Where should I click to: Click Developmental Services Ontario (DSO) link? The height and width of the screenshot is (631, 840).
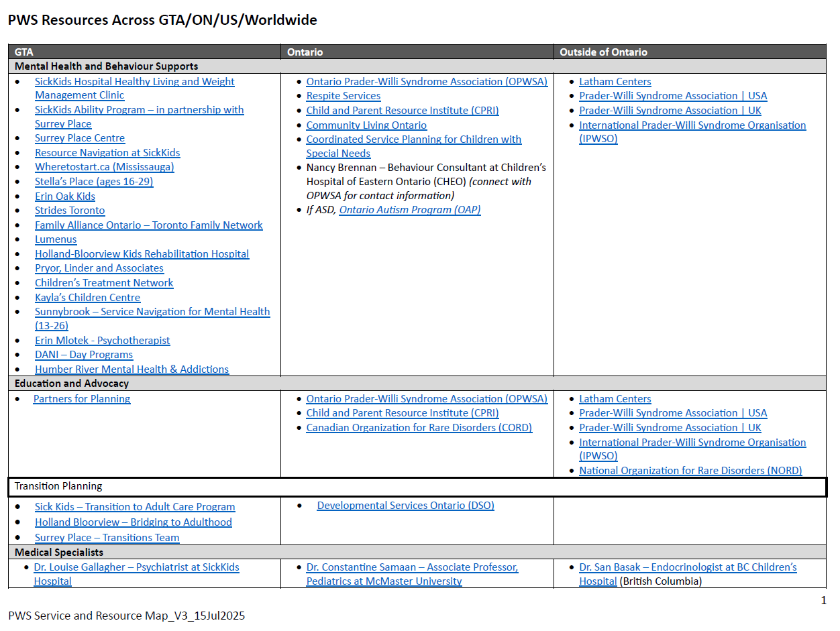coord(406,506)
